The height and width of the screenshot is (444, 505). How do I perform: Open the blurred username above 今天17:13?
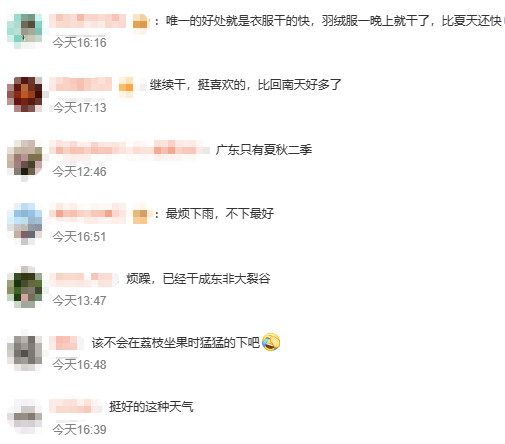[x=81, y=84]
